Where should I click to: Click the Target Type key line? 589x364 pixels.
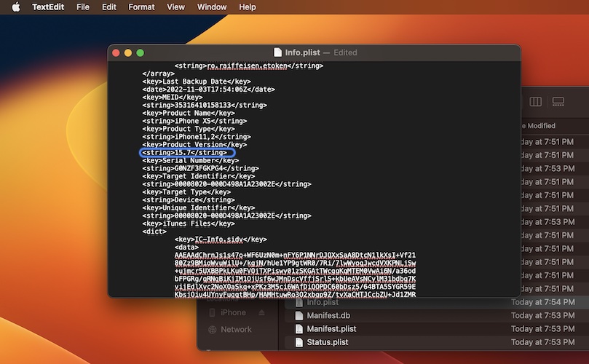(186, 192)
